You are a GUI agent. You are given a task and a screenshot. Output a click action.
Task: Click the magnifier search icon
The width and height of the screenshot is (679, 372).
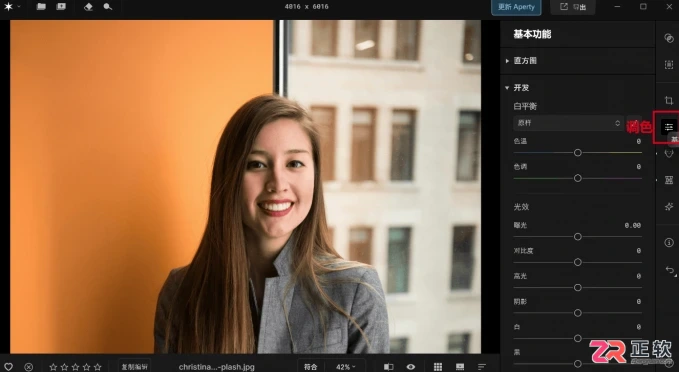coord(108,7)
